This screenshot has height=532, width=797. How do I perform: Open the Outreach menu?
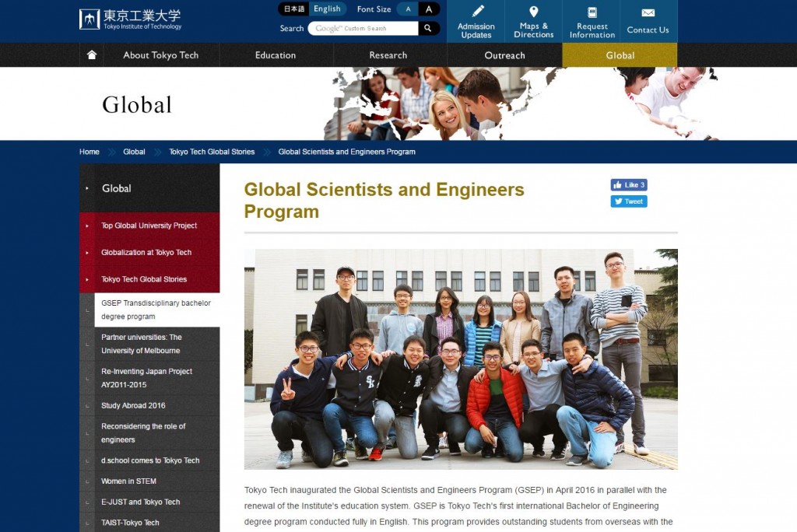pos(504,55)
